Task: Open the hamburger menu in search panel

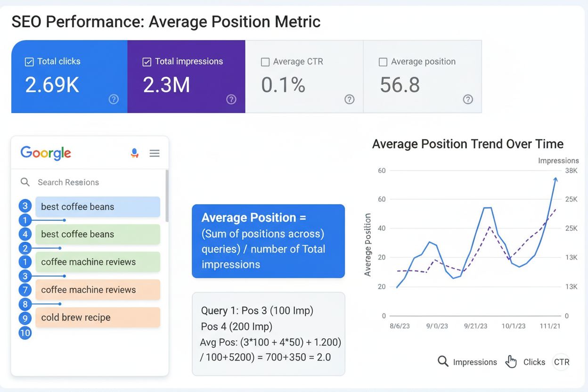Action: (155, 153)
